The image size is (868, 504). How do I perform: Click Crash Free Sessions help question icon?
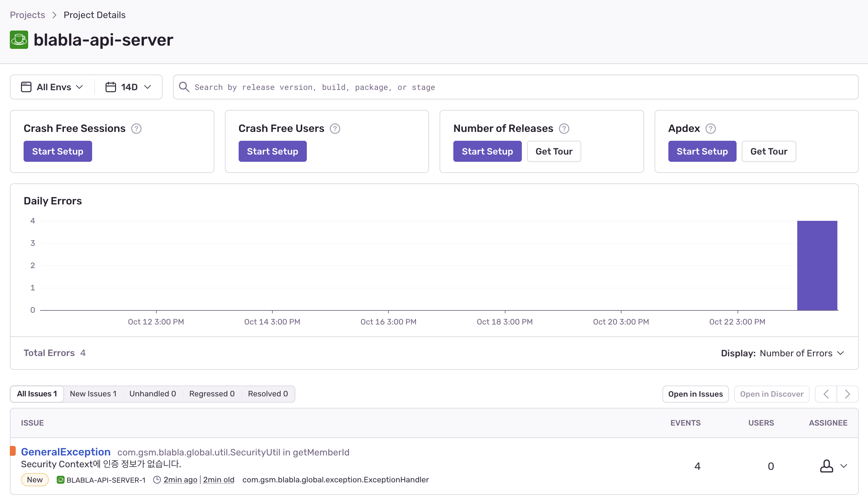pyautogui.click(x=136, y=129)
